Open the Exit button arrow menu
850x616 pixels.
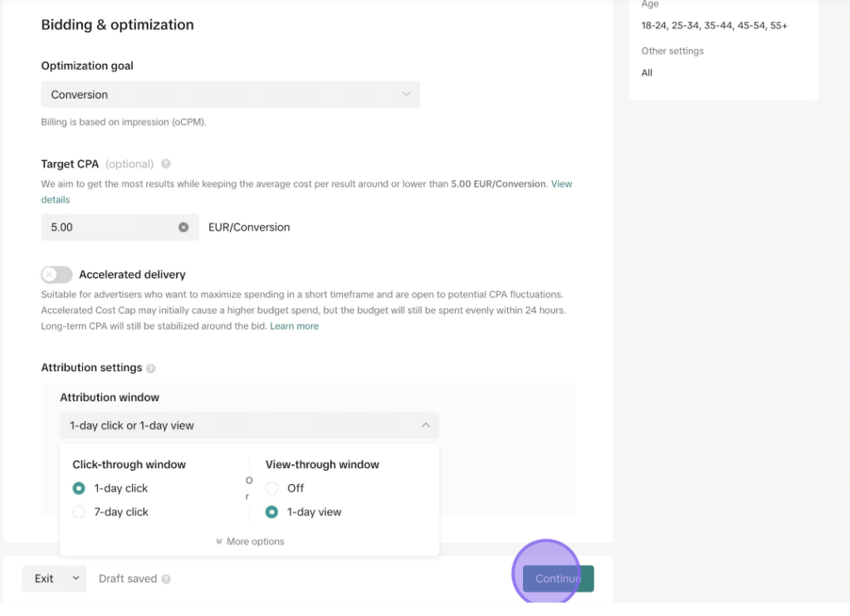[x=76, y=579]
